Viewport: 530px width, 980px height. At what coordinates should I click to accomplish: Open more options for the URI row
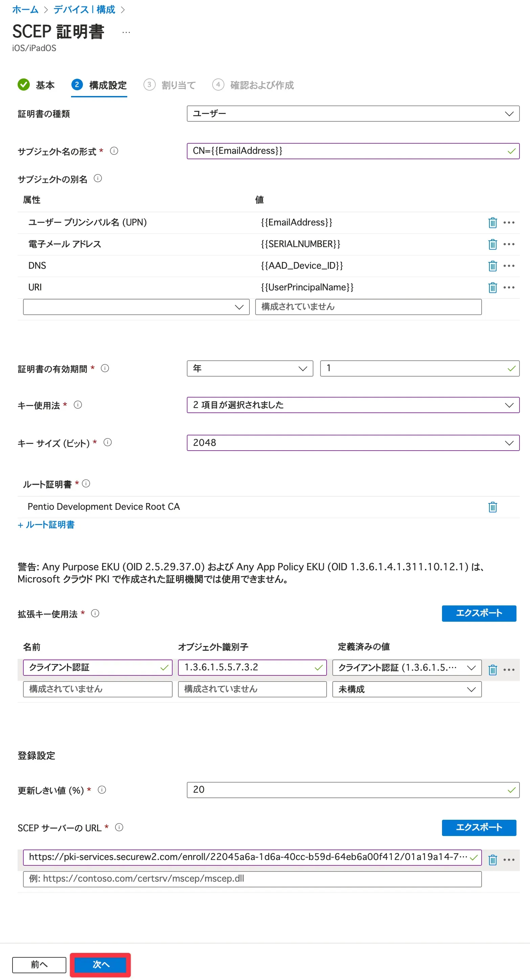pyautogui.click(x=509, y=288)
